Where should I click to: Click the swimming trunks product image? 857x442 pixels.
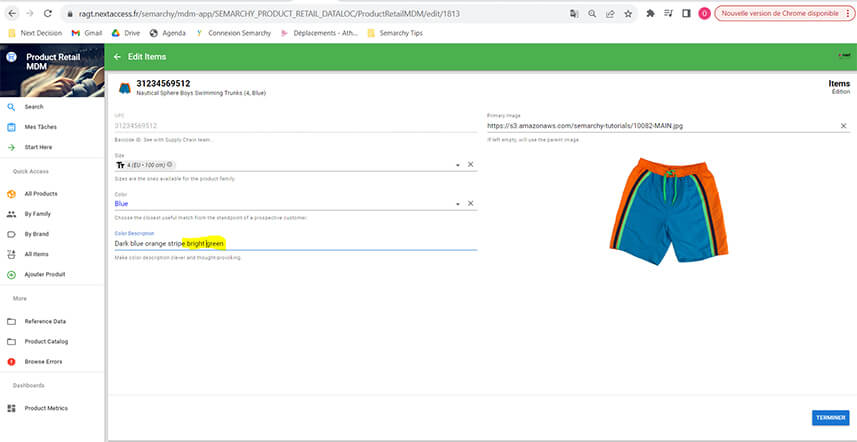(x=668, y=211)
